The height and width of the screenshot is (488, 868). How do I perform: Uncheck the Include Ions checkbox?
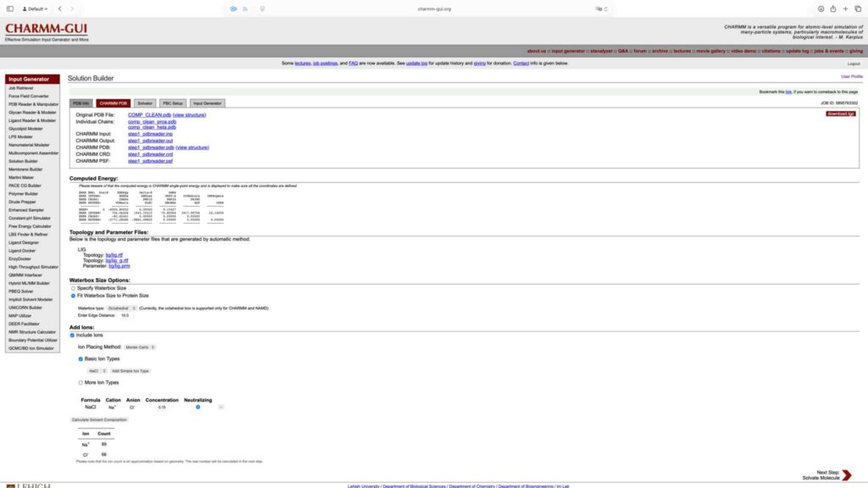pyautogui.click(x=72, y=335)
